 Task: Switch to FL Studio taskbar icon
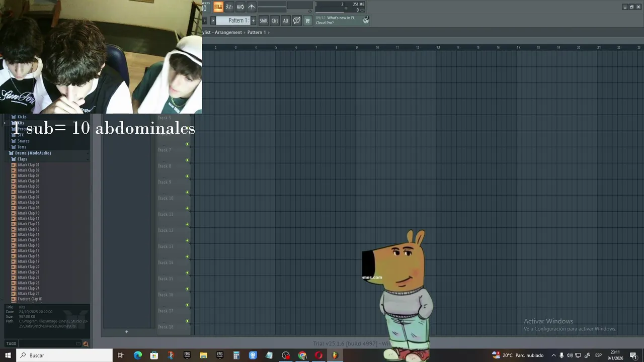point(335,355)
